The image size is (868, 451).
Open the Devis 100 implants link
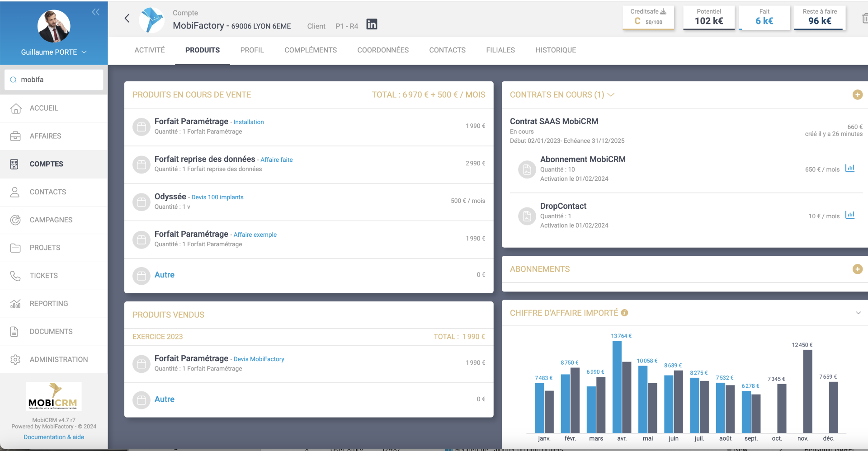pos(217,197)
